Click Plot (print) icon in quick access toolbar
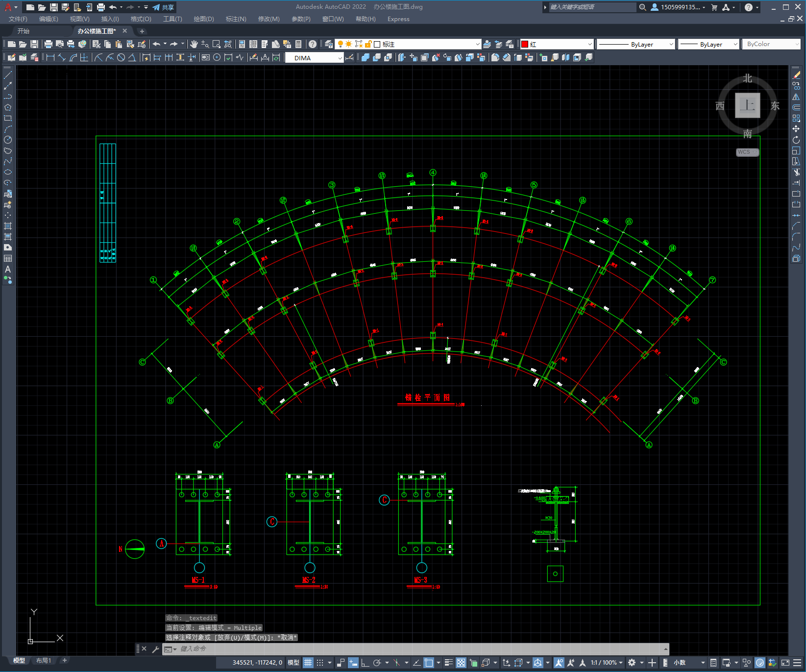Screen dimensions: 806x672 coord(101,7)
